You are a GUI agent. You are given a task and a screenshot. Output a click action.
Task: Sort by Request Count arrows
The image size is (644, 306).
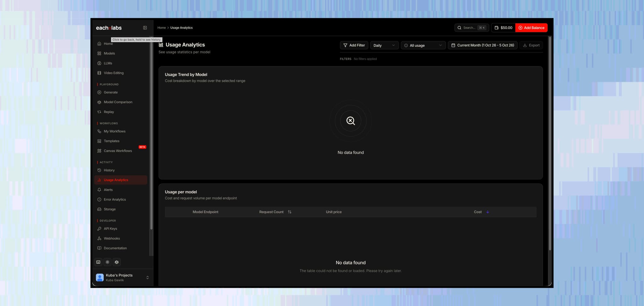pos(290,212)
